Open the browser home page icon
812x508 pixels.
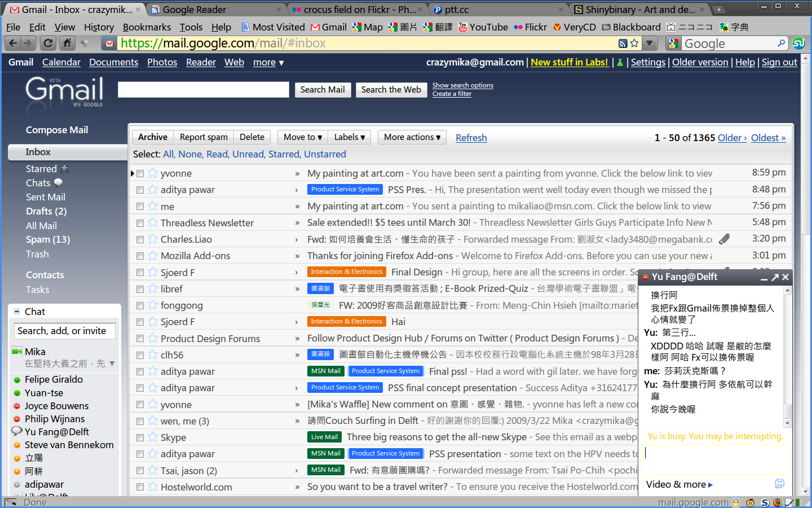67,43
